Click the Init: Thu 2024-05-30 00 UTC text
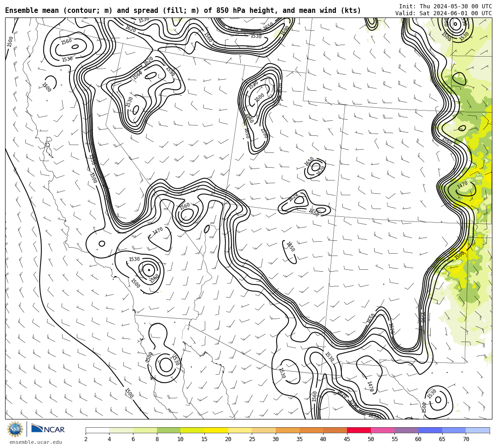 pos(445,6)
